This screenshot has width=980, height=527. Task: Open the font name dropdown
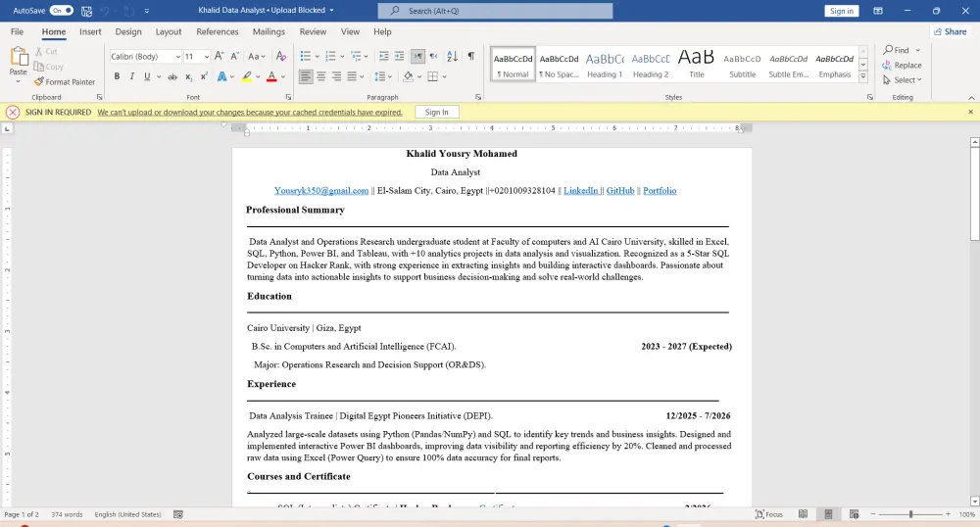click(x=177, y=57)
